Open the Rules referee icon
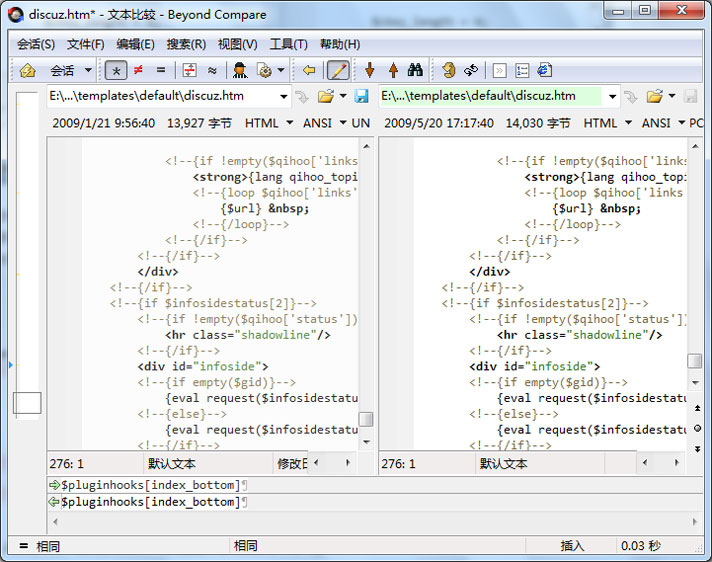The height and width of the screenshot is (562, 712). coord(240,70)
